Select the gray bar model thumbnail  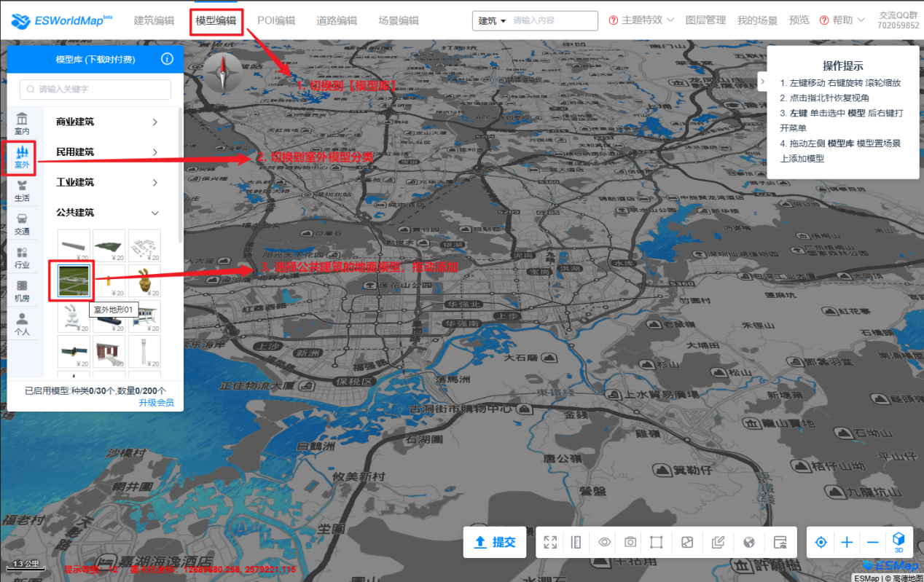point(74,246)
